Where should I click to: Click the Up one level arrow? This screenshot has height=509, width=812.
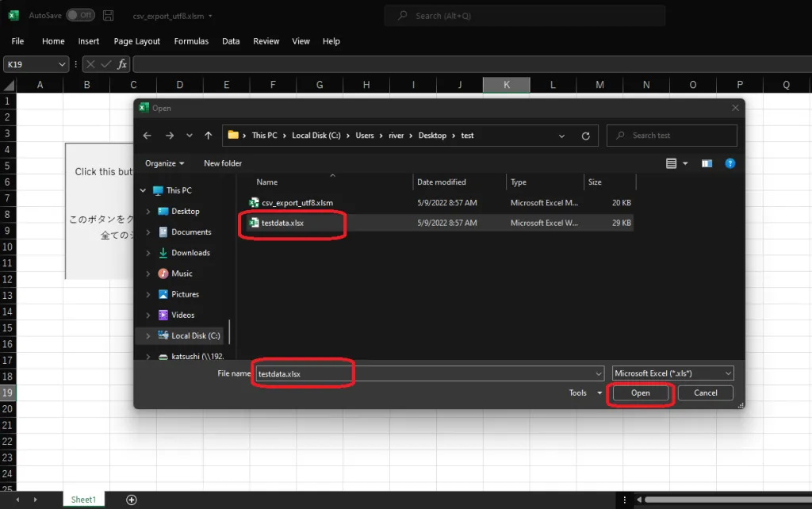pyautogui.click(x=208, y=136)
